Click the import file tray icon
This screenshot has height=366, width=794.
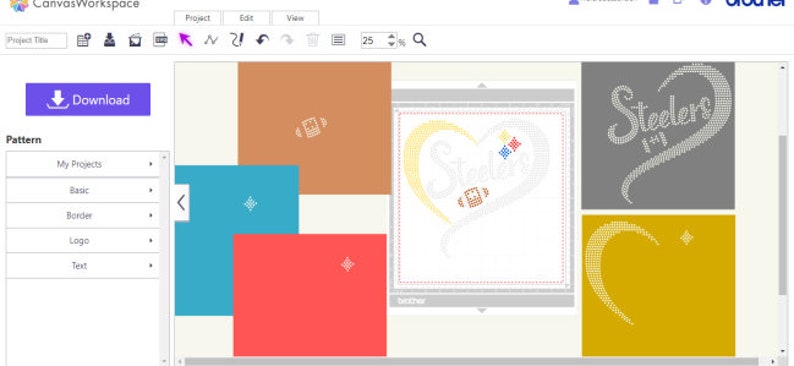click(109, 40)
